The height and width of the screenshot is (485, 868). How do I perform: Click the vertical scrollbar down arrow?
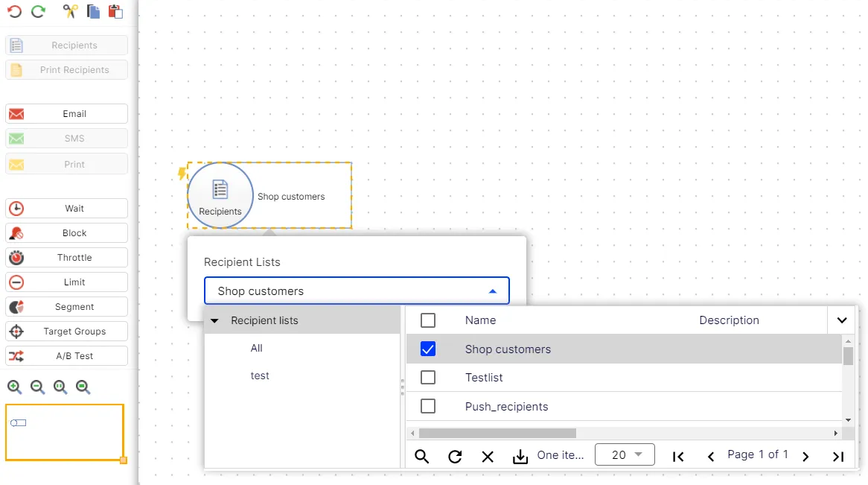(848, 420)
